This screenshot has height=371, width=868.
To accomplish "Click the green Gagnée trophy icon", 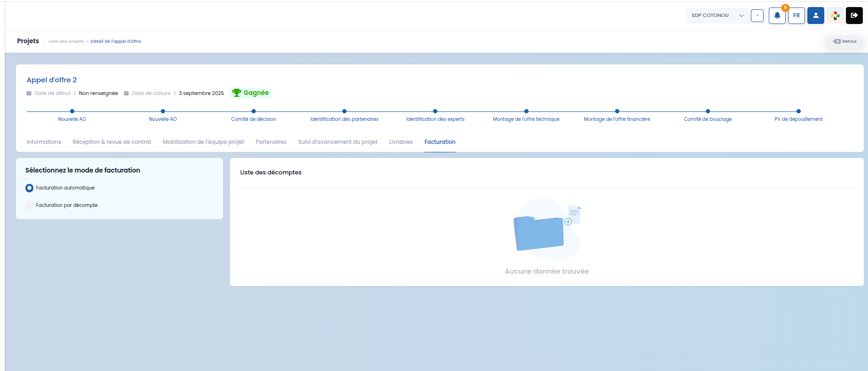I will [x=237, y=93].
